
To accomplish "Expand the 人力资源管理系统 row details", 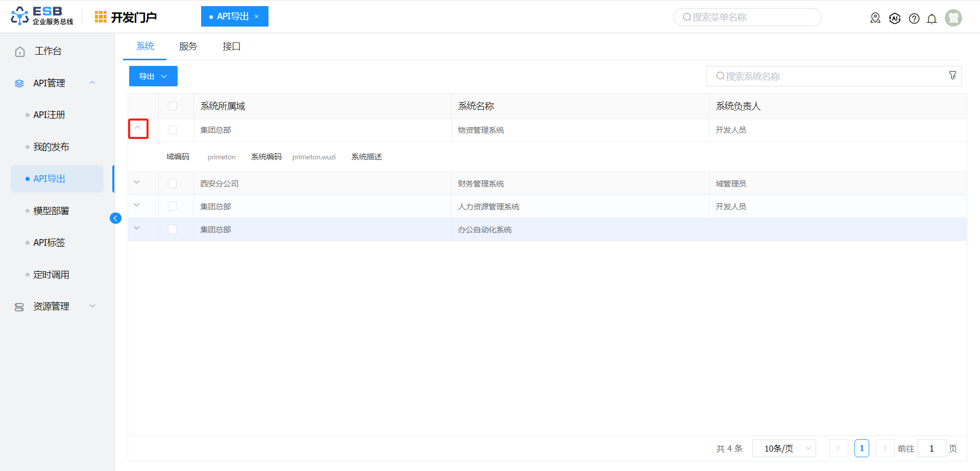I will 137,205.
